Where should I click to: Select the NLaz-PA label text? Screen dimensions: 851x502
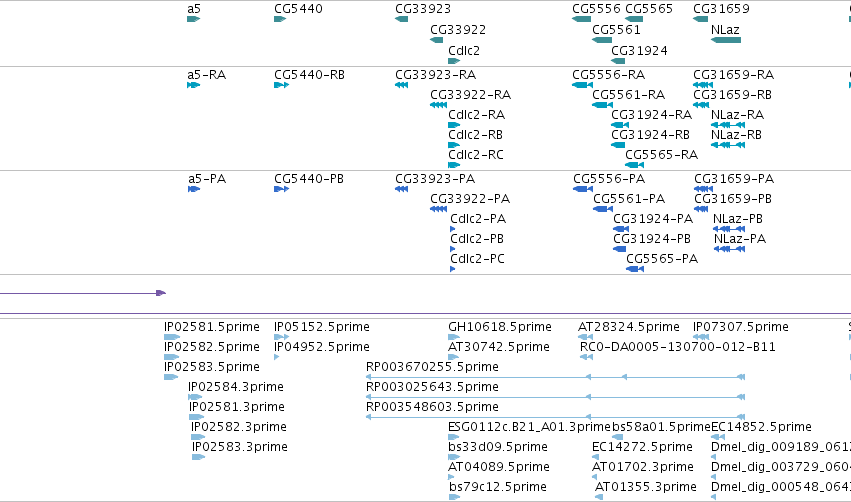pos(740,239)
